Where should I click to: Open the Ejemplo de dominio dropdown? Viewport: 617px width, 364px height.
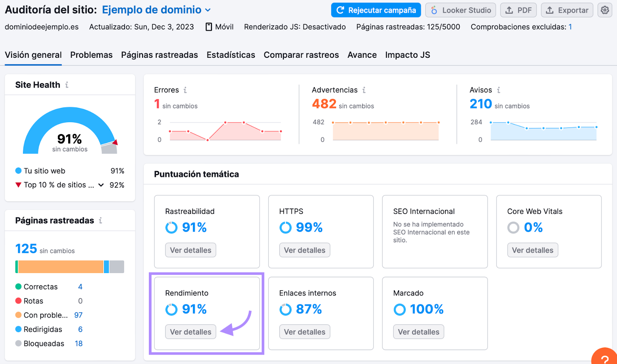pos(208,10)
